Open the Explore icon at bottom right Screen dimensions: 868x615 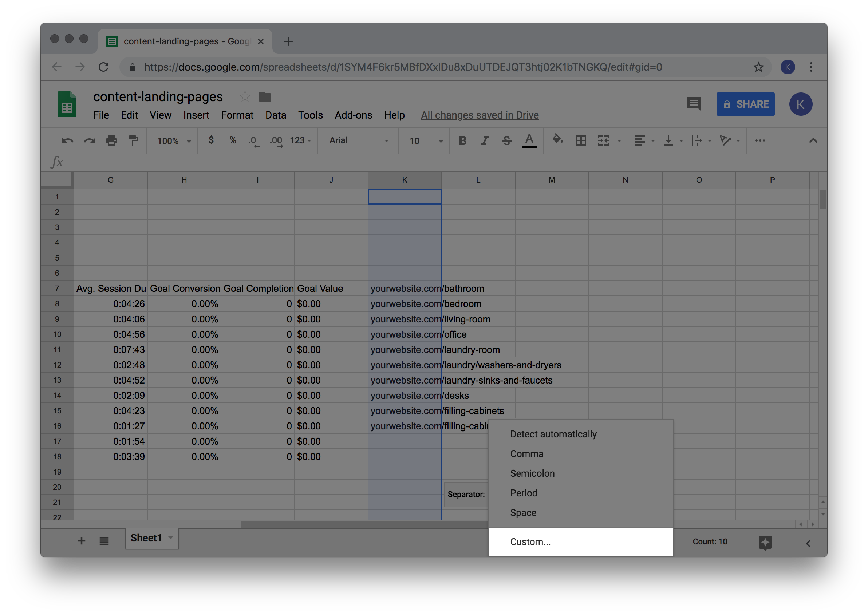pos(765,542)
